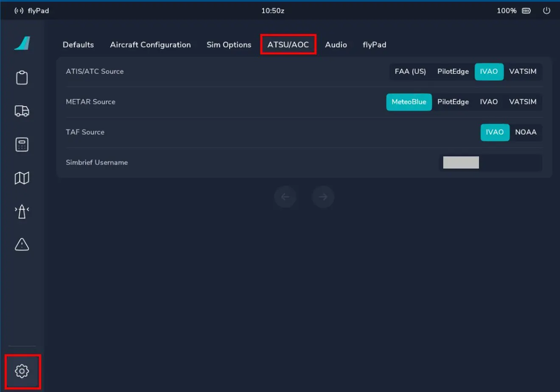The width and height of the screenshot is (560, 392).
Task: Click the METAR Source label
Action: point(90,102)
